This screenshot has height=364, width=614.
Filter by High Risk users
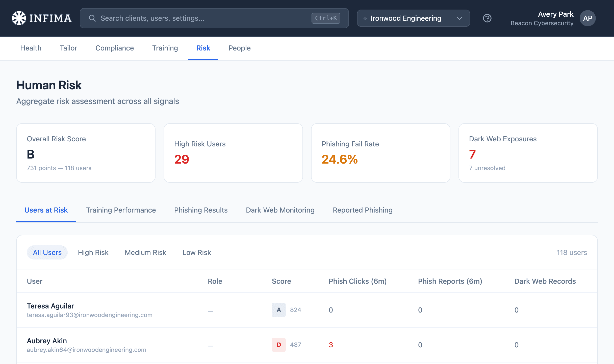93,252
